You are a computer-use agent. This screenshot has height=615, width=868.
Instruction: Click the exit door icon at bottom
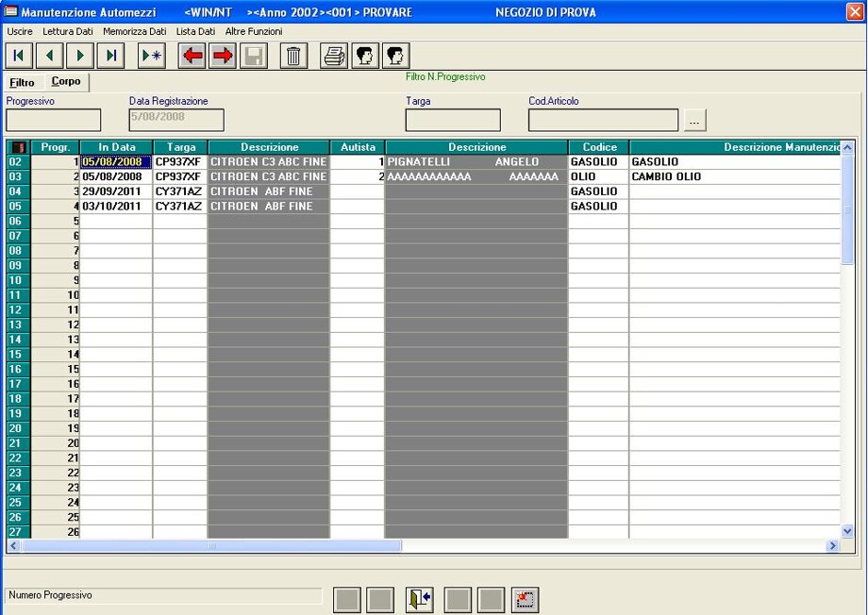pyautogui.click(x=419, y=599)
